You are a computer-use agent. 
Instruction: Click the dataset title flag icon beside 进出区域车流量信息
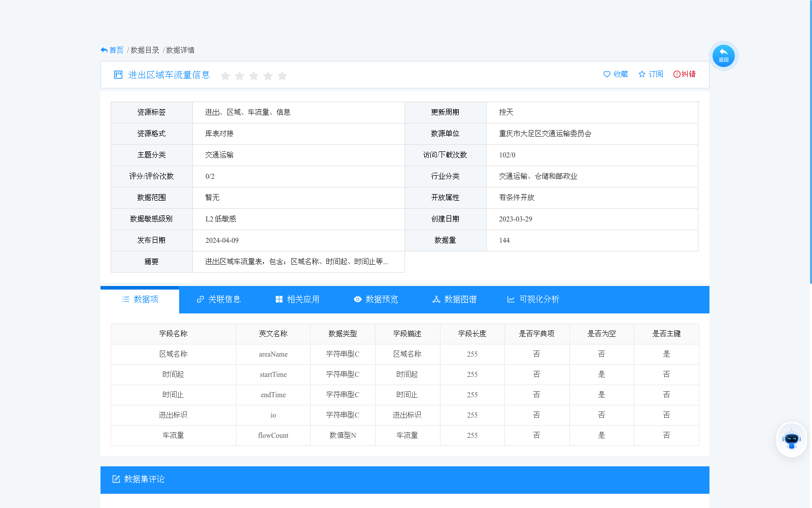[x=117, y=75]
